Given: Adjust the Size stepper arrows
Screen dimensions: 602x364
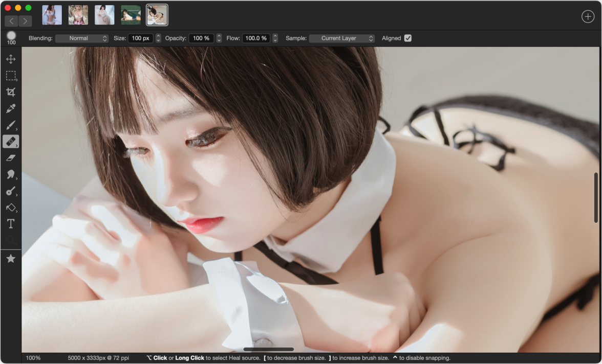Looking at the screenshot, I should click(x=158, y=38).
